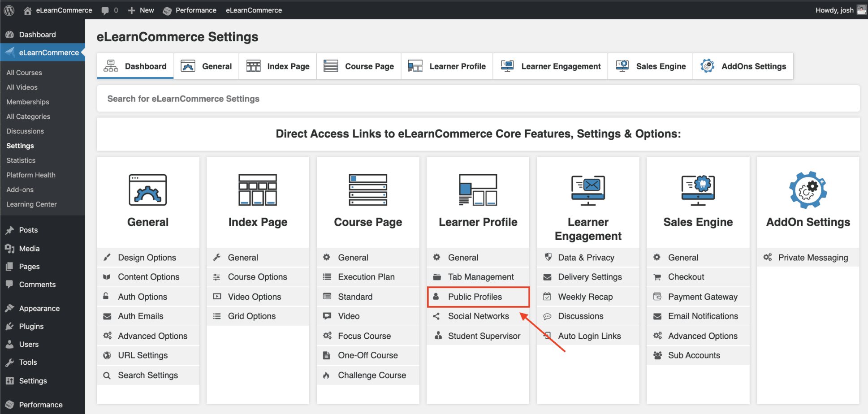
Task: Click the Course Page stacked rows icon
Action: point(368,190)
